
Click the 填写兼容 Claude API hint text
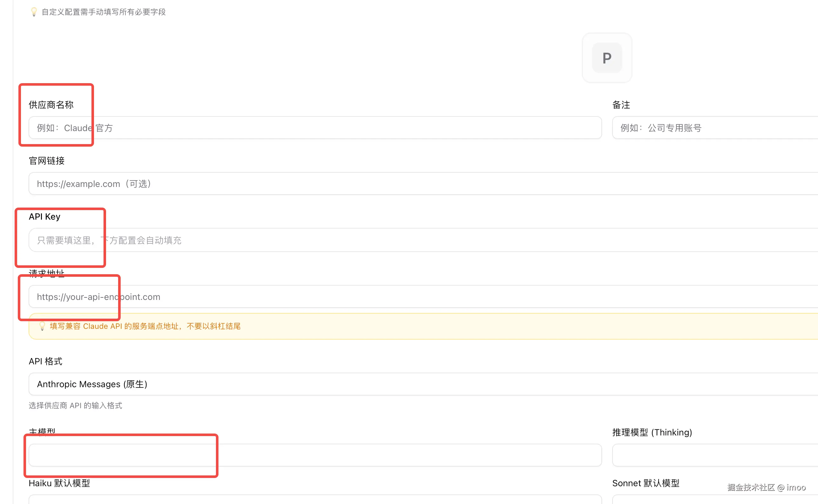(x=145, y=326)
